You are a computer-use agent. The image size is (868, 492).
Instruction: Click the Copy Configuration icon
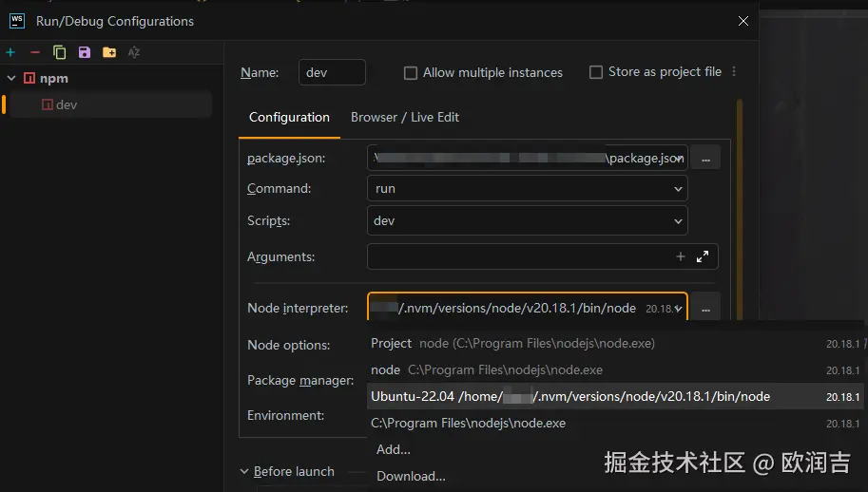[x=59, y=52]
